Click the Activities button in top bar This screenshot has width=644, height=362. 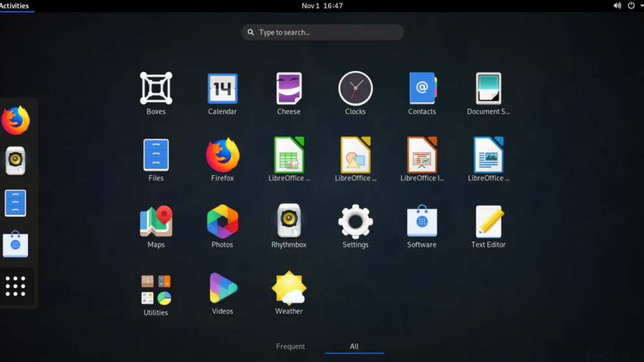14,6
